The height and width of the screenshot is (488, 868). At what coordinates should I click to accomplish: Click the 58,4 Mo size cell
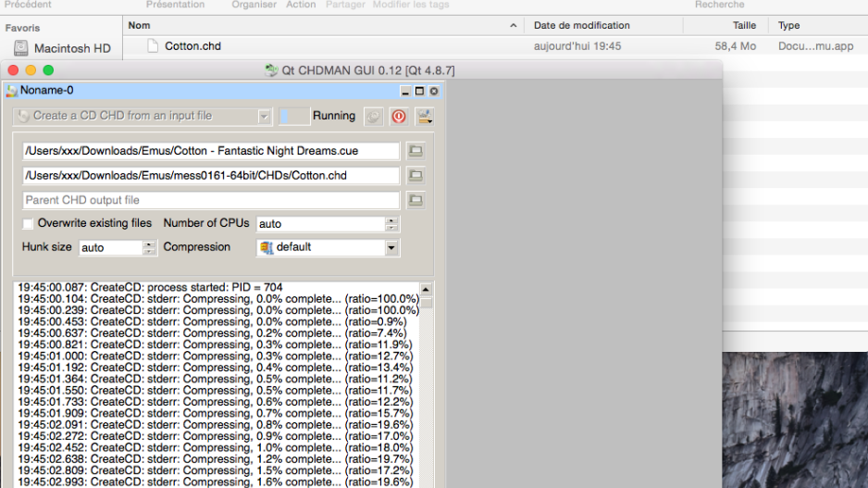coord(735,46)
